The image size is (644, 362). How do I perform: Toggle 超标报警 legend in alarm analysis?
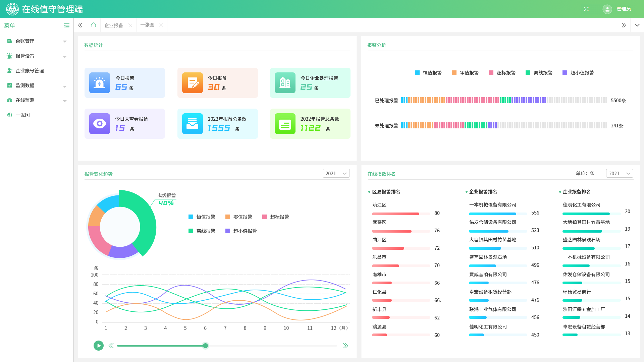tap(502, 73)
